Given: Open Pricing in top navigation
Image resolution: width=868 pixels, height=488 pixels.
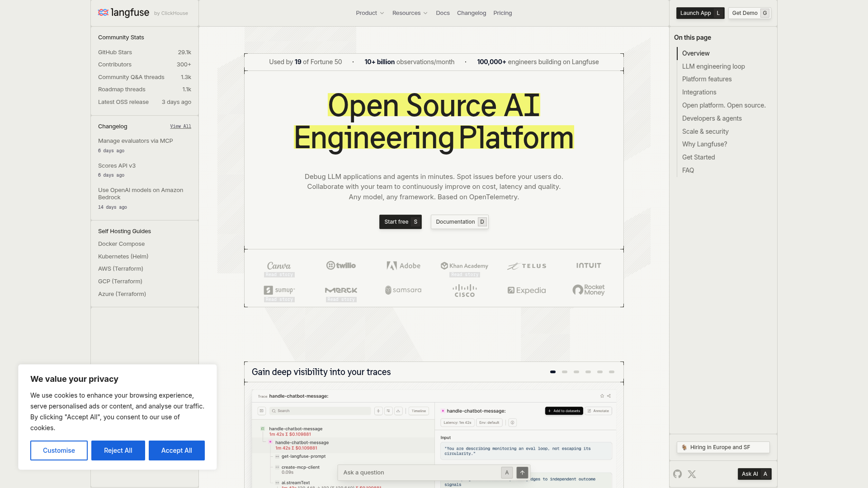Looking at the screenshot, I should 503,13.
